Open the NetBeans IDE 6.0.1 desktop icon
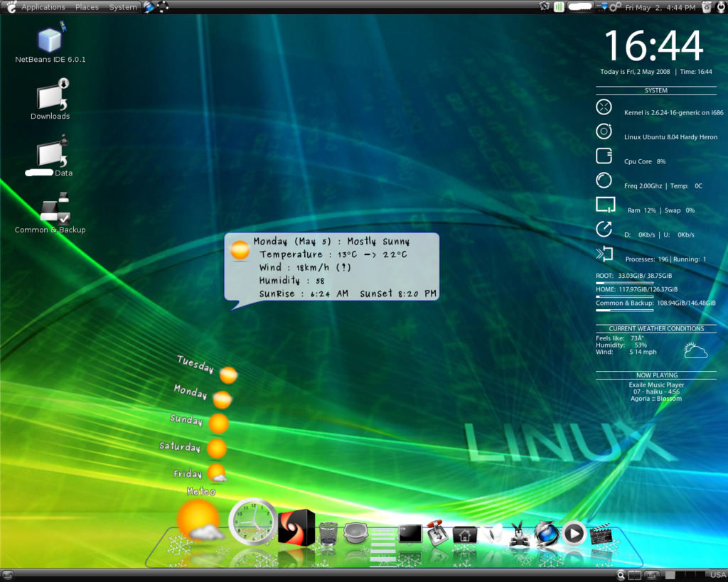Image resolution: width=728 pixels, height=582 pixels. (x=50, y=43)
